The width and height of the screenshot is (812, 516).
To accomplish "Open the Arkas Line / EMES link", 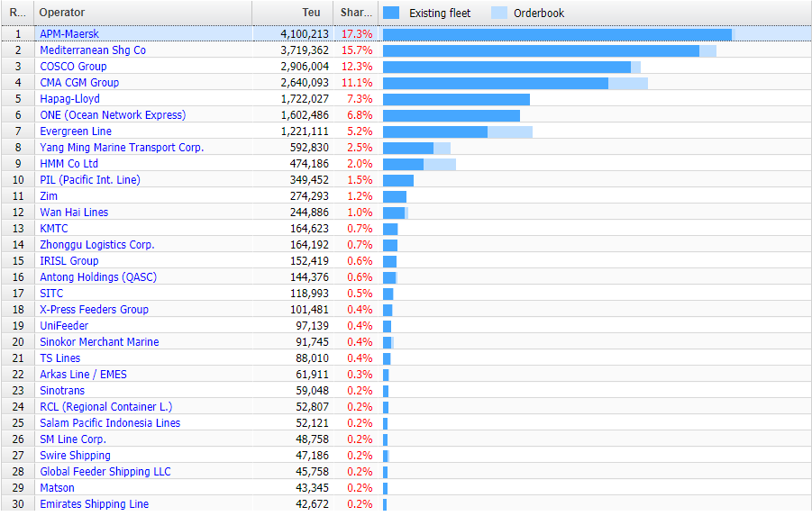I will coord(84,375).
